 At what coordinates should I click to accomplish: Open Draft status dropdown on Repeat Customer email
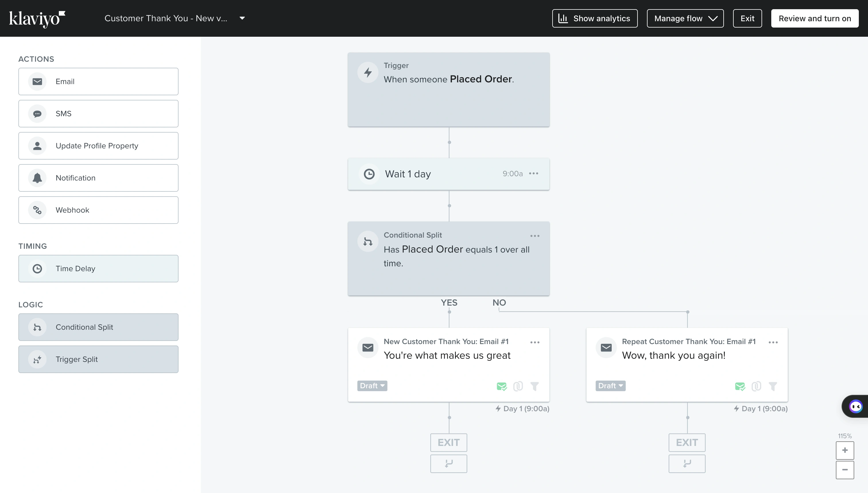tap(611, 386)
